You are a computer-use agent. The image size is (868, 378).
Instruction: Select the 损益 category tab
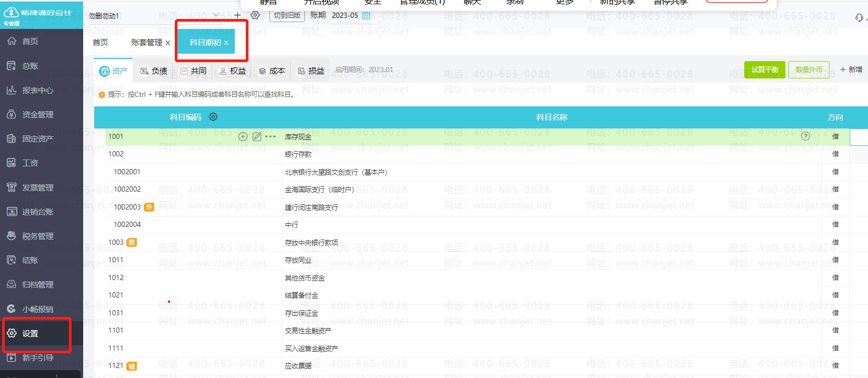[311, 71]
